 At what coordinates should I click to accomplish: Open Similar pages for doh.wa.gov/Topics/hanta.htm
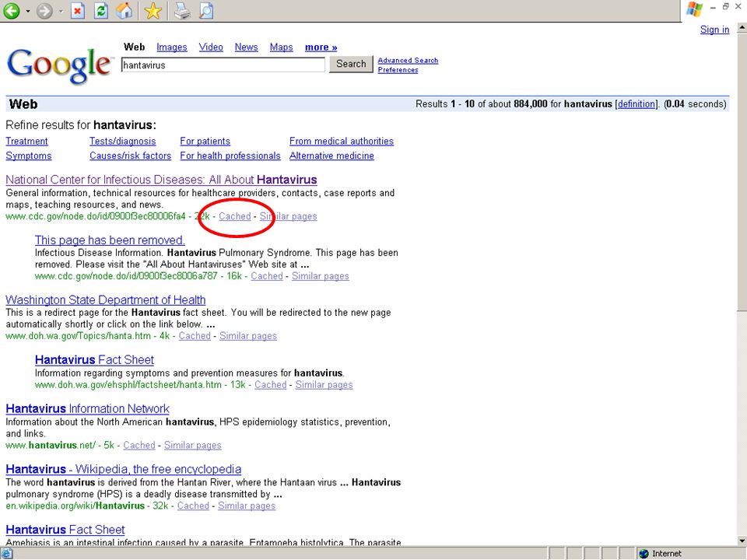pos(247,336)
